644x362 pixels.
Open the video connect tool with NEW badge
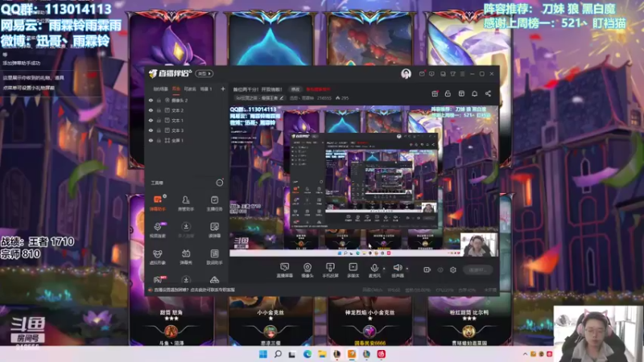pos(158,230)
